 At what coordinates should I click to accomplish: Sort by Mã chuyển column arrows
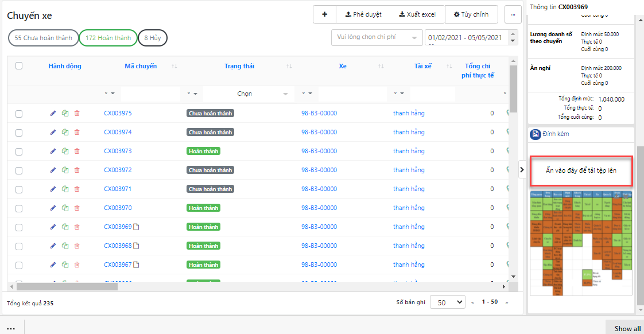click(174, 67)
